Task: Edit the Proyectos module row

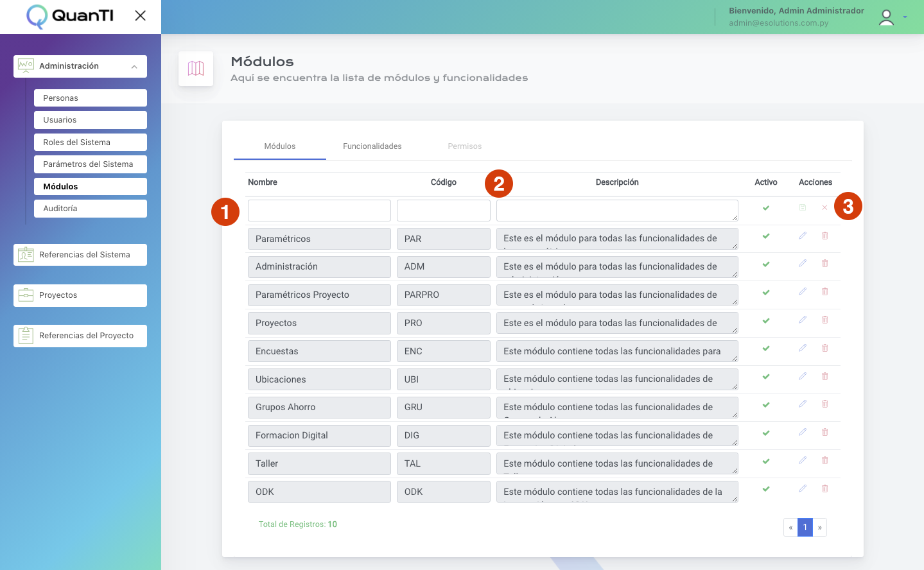Action: pos(803,320)
